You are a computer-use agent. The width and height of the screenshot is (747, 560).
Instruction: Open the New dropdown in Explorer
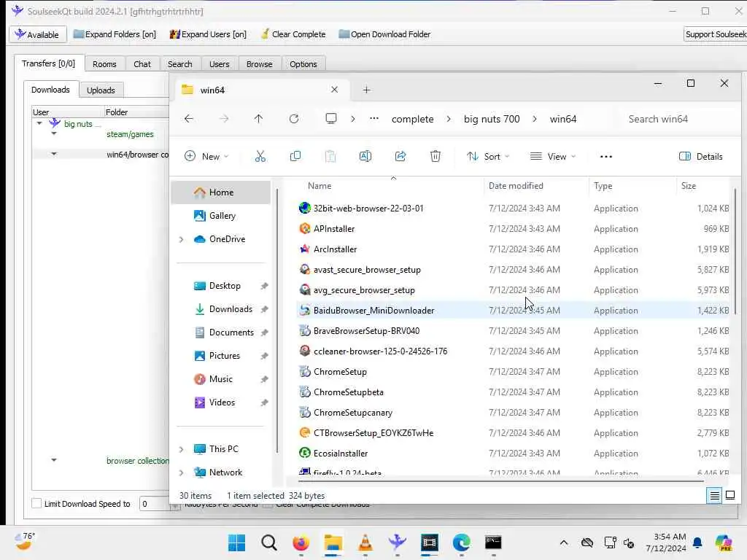click(206, 157)
